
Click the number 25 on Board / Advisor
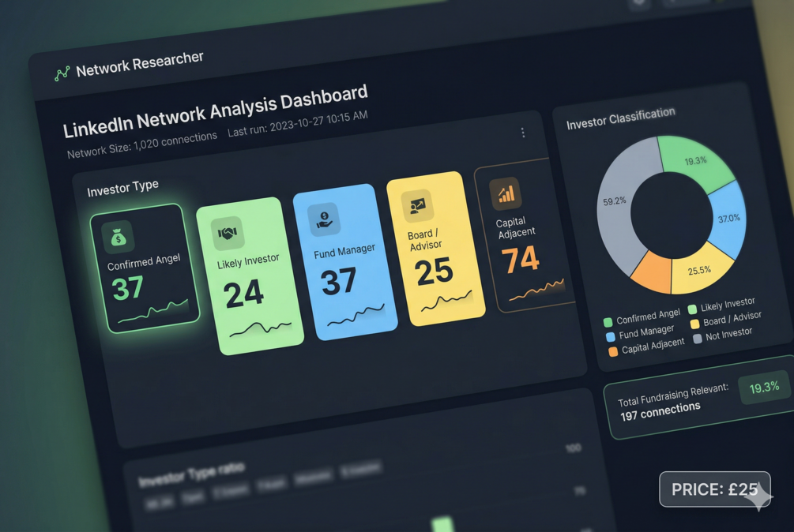click(434, 272)
